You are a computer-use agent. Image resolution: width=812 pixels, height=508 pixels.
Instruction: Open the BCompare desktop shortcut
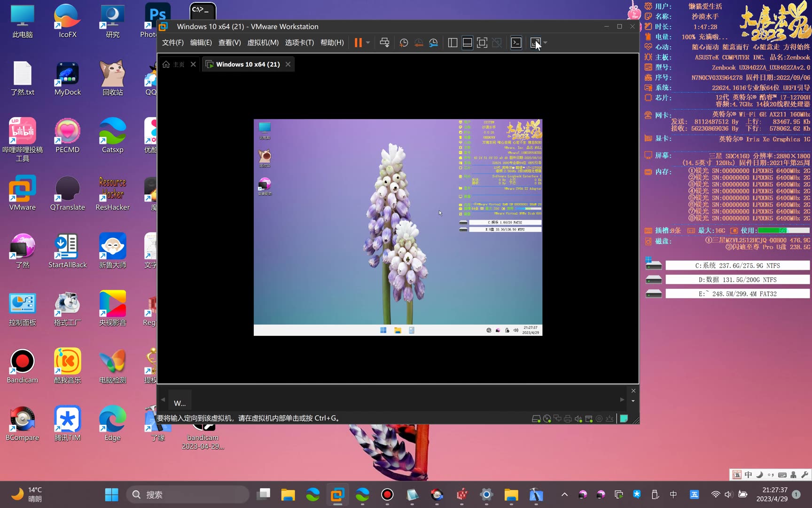[x=23, y=424]
